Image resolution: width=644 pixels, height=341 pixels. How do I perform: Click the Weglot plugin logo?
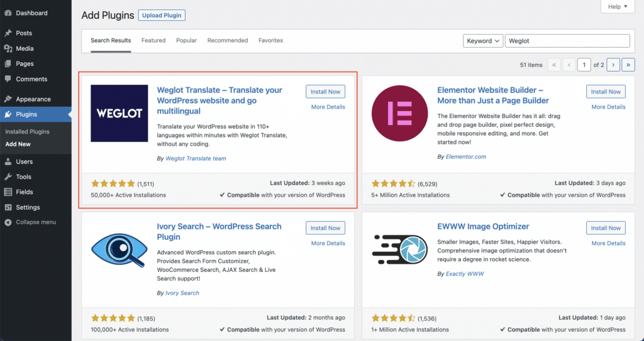(x=119, y=113)
